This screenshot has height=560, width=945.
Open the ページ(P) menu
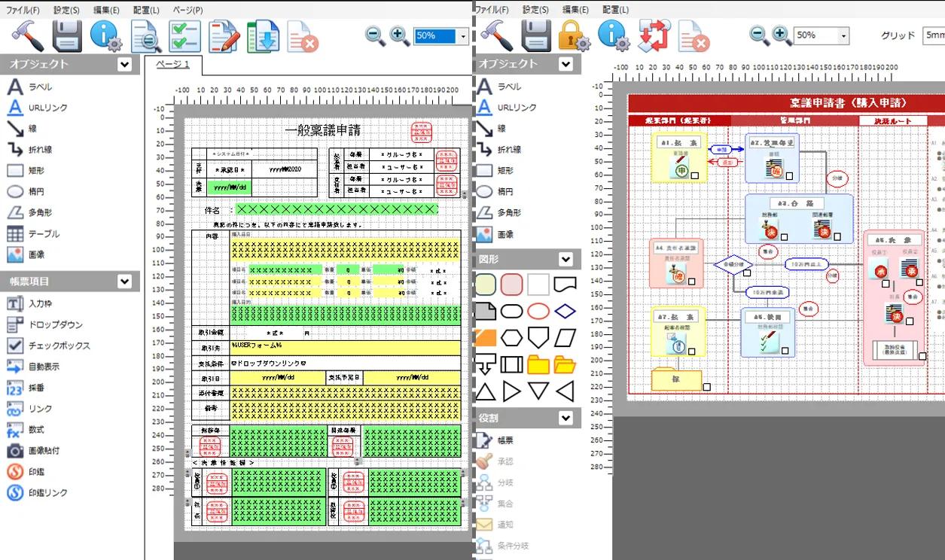[x=187, y=10]
